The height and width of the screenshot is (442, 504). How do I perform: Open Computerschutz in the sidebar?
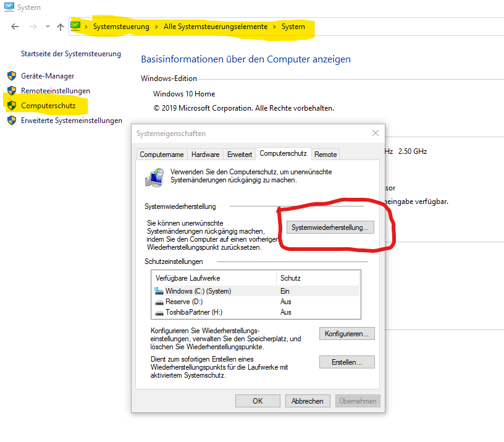tap(48, 106)
